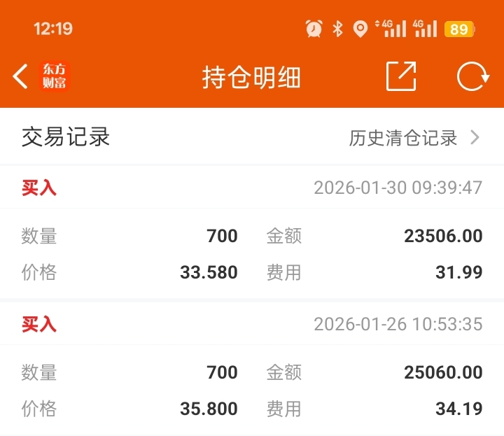This screenshot has height=436, width=504.
Task: Tap the timestamp 2026-01-26 10:53:35
Action: 398,324
